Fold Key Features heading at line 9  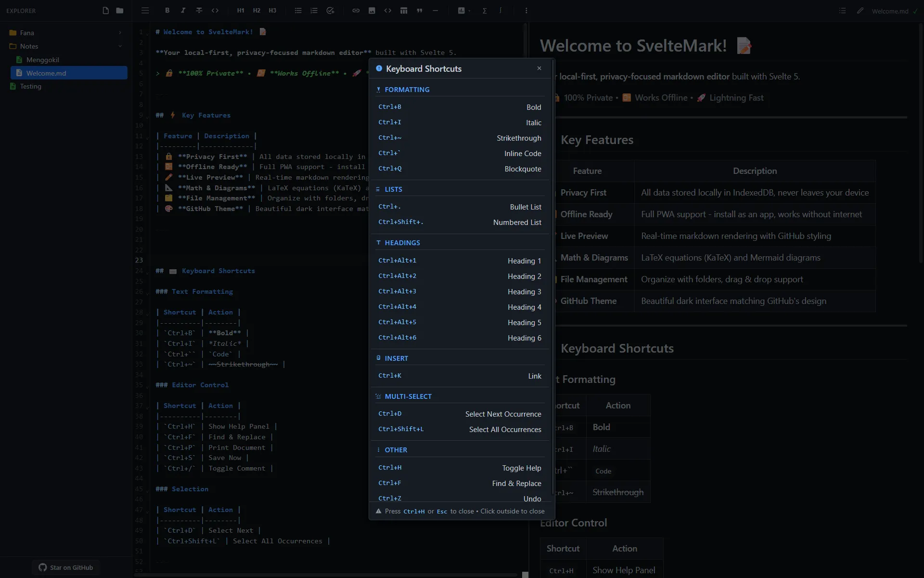[148, 117]
